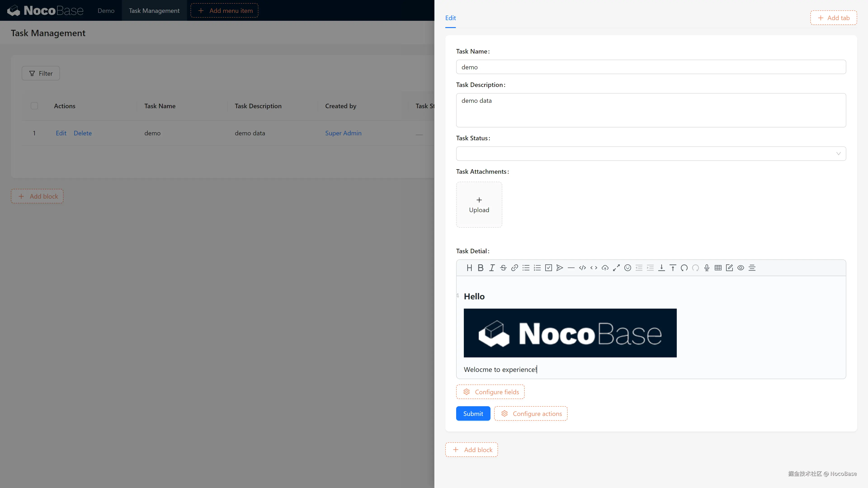Toggle bold formatting in Task Detail editor

(x=481, y=268)
